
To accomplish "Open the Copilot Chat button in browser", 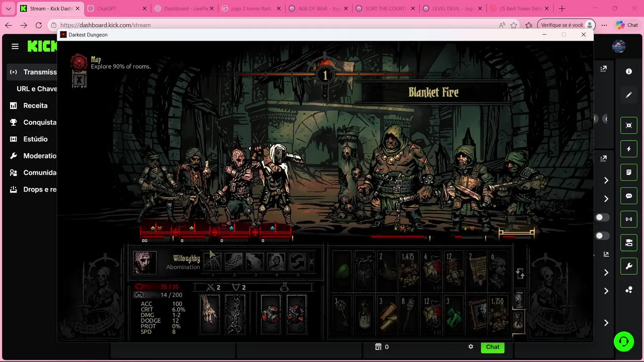I will pos(626,25).
